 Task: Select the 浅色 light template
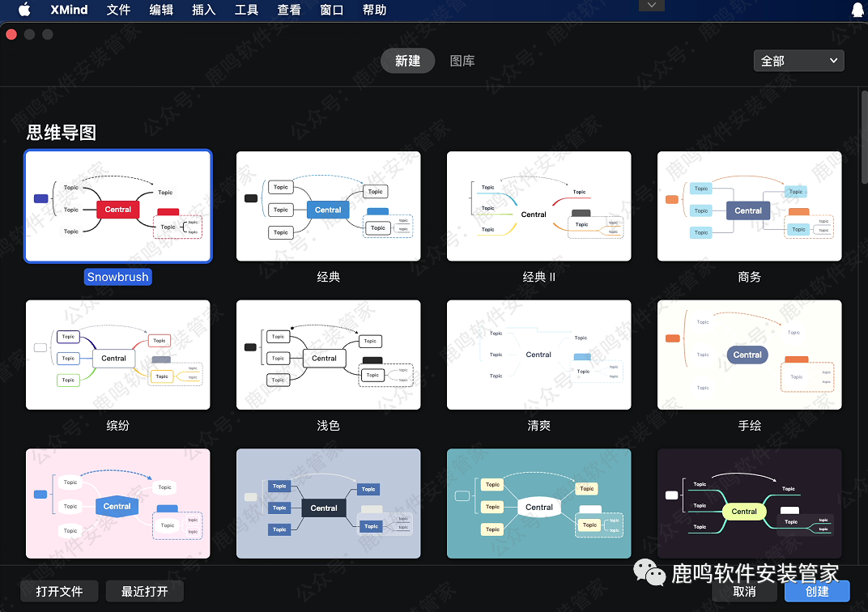(328, 355)
